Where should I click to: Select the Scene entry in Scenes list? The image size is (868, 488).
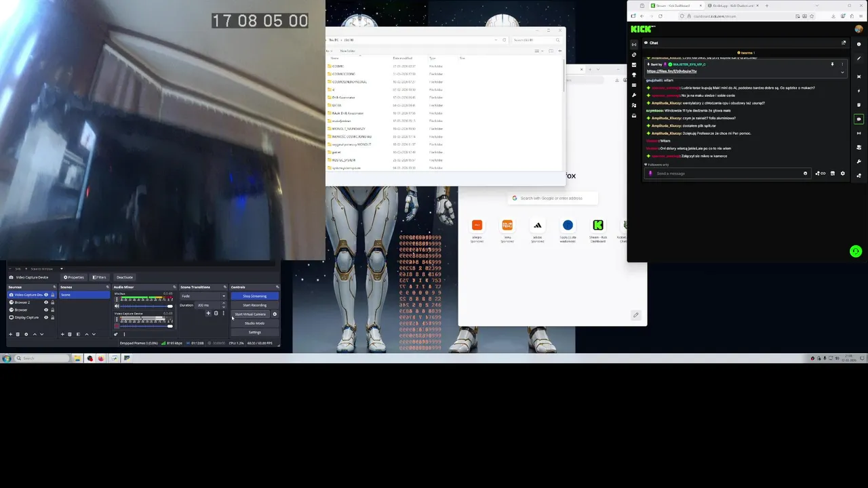click(85, 295)
